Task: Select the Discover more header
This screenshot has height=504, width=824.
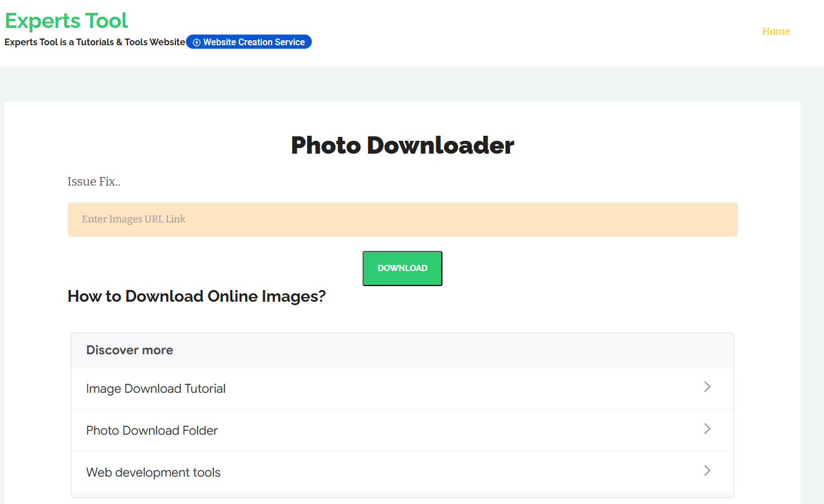Action: 130,350
